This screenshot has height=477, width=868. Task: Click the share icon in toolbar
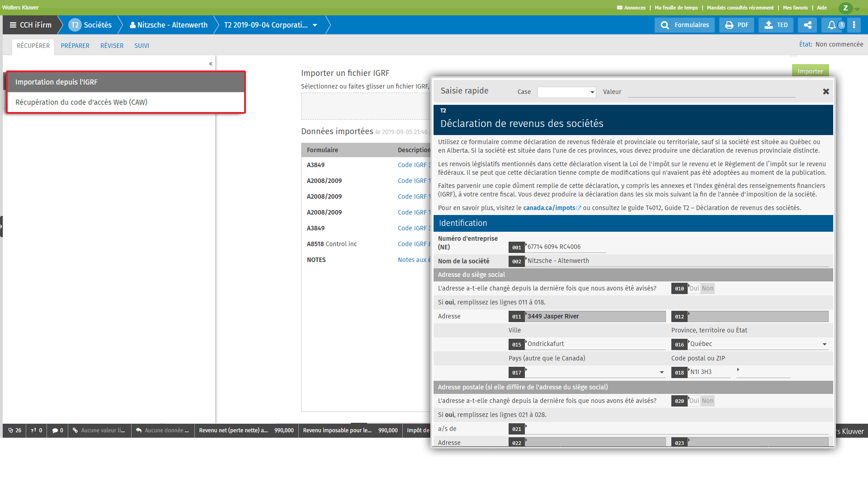(x=807, y=25)
